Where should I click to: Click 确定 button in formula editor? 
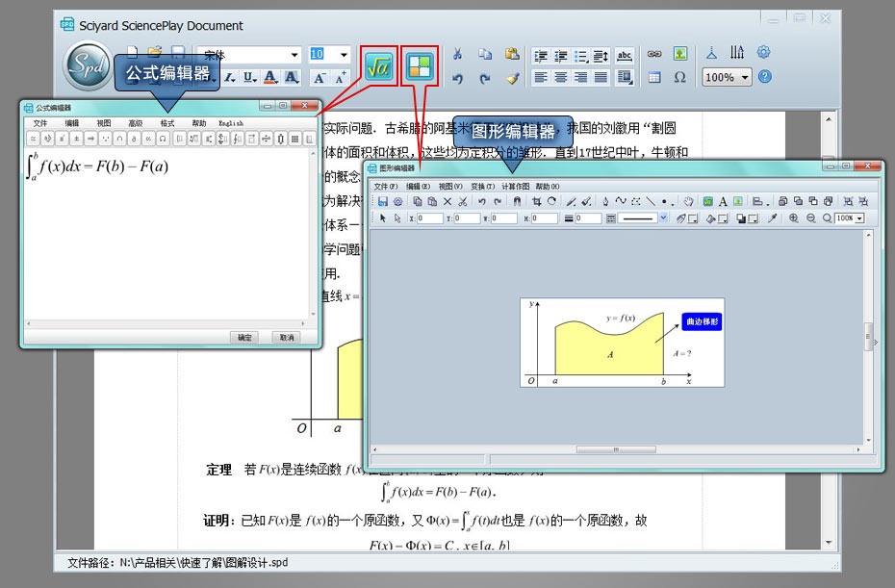click(x=244, y=338)
